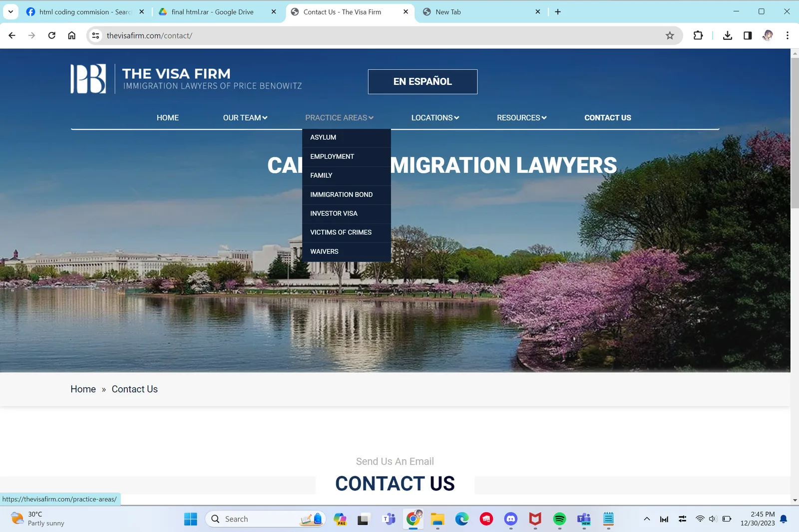The image size is (799, 532).
Task: Open File Explorer in taskbar
Action: pos(437,519)
